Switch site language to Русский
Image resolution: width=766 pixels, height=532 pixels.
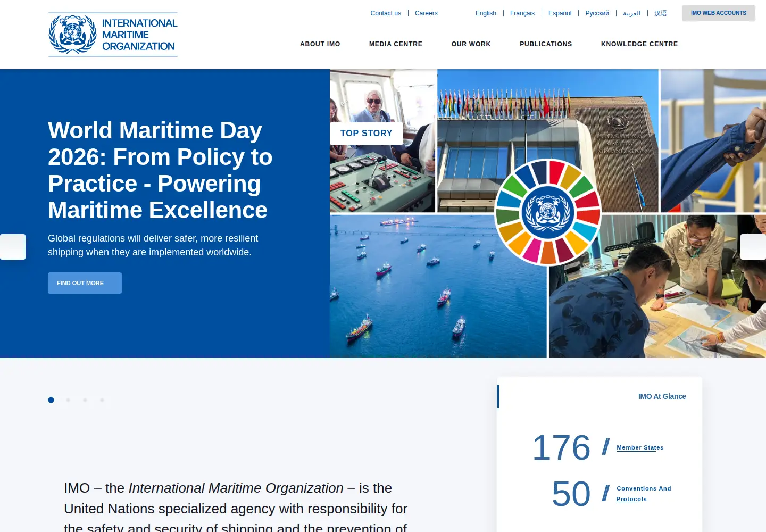pos(597,13)
